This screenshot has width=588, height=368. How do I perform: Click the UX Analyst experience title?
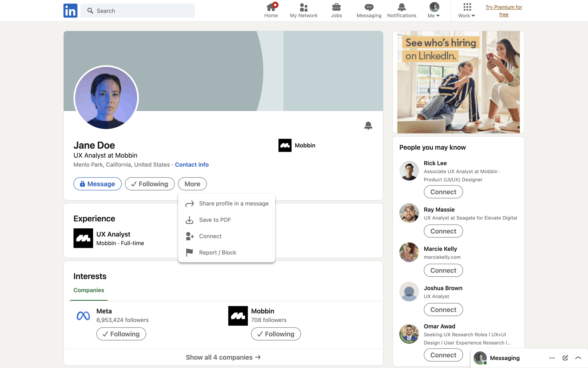113,234
